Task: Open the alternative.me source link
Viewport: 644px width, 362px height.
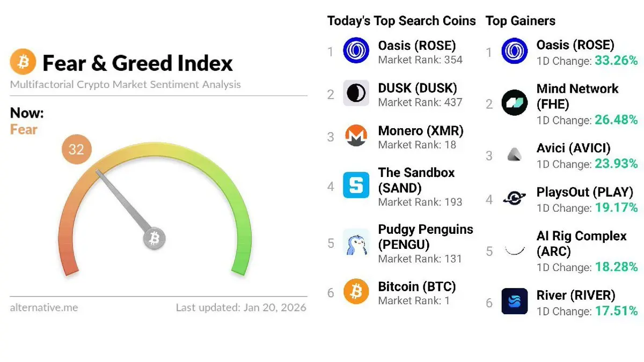Action: point(43,308)
